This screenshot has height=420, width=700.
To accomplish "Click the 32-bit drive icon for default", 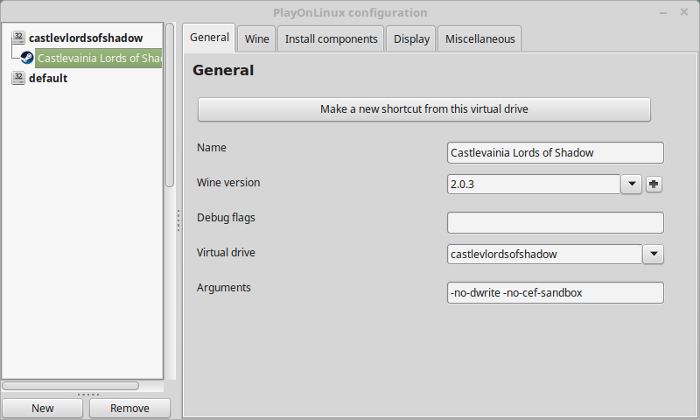I will pyautogui.click(x=18, y=78).
